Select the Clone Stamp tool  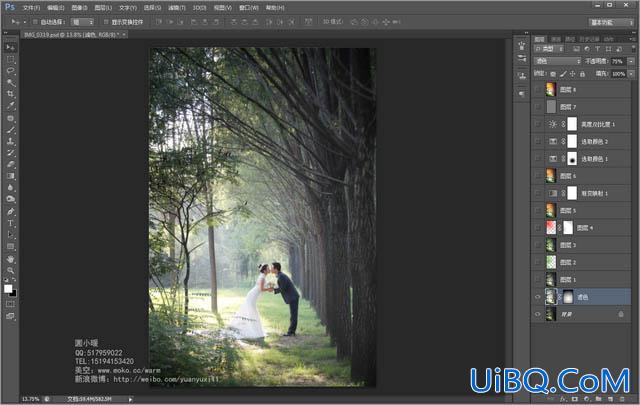coord(11,141)
